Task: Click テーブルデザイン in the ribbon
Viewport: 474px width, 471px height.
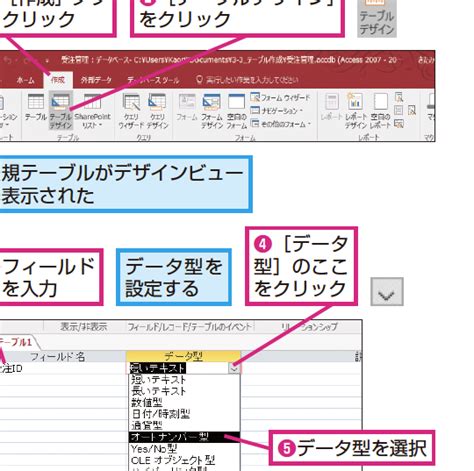Action: [61, 110]
